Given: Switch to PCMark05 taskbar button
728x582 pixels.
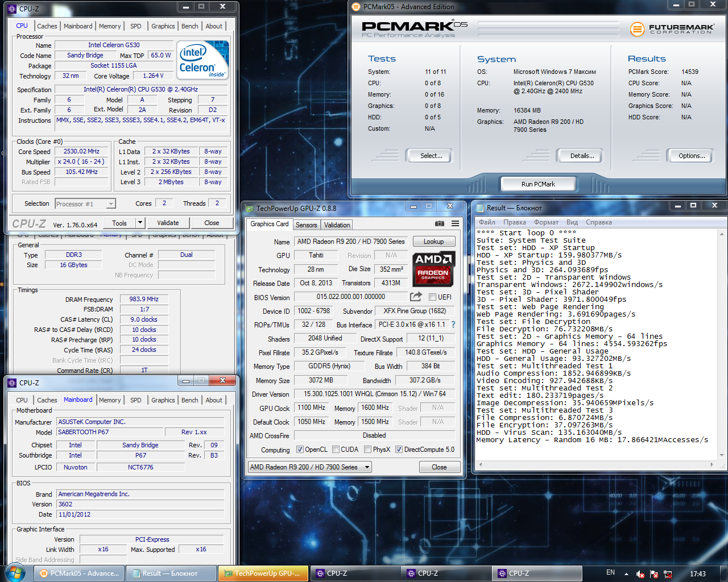Looking at the screenshot, I should point(79,573).
